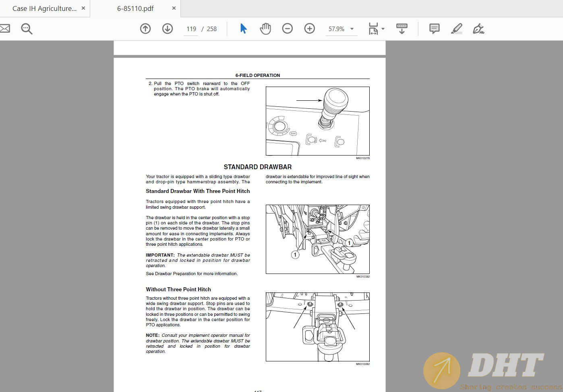The width and height of the screenshot is (563, 392).
Task: Click the 6-FIELD OPERATION page header
Action: click(x=258, y=75)
